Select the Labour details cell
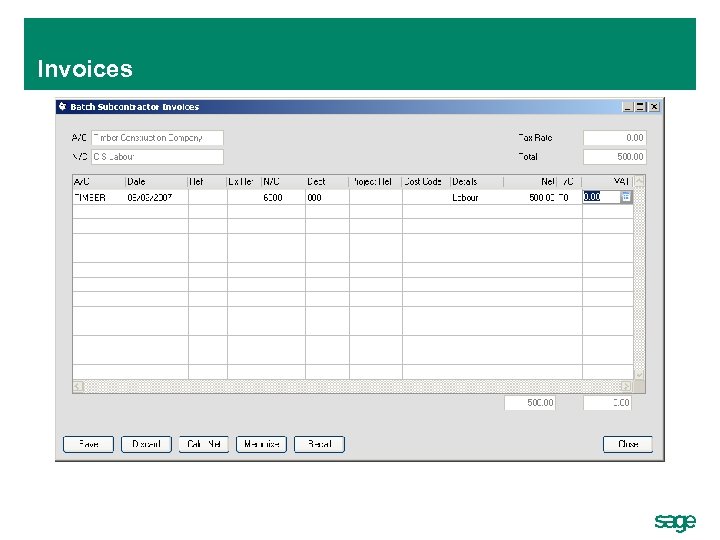Image resolution: width=720 pixels, height=540 pixels. (477, 197)
